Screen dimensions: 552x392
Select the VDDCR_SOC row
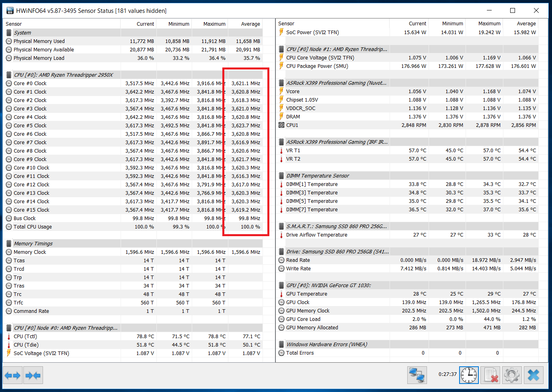[408, 108]
